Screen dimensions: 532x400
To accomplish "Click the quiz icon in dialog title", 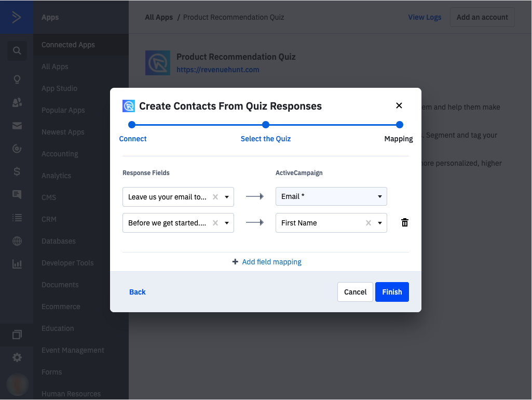I will (129, 106).
